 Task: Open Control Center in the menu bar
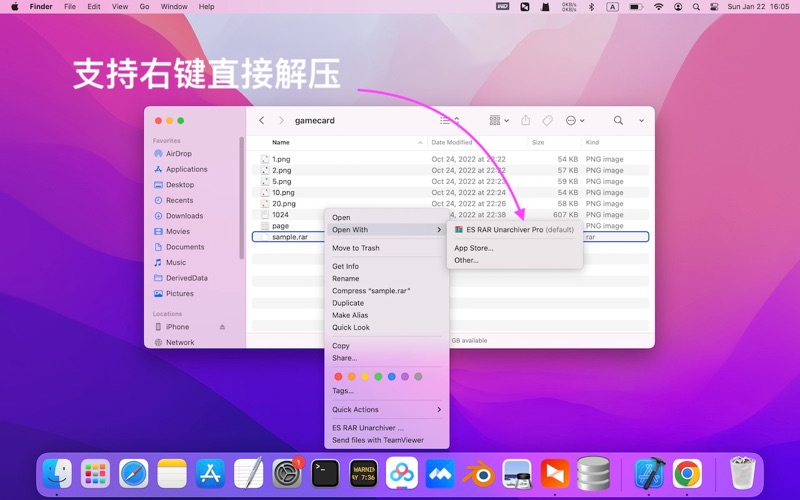click(x=714, y=7)
